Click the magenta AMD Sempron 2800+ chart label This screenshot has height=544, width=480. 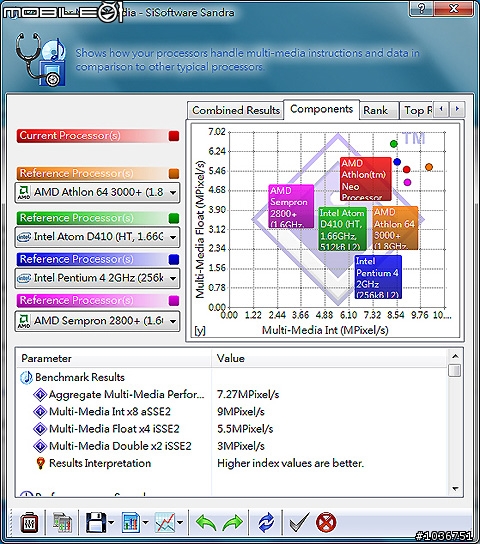(x=291, y=206)
